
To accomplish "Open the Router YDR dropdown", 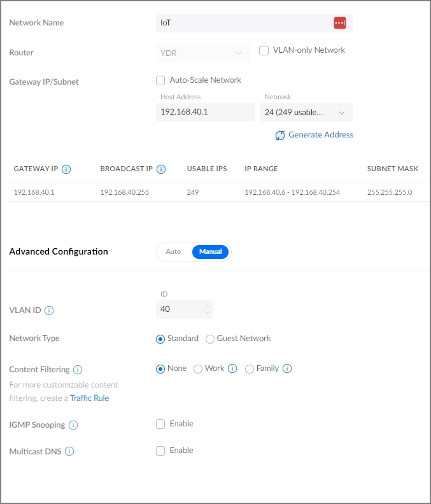I will pos(202,53).
